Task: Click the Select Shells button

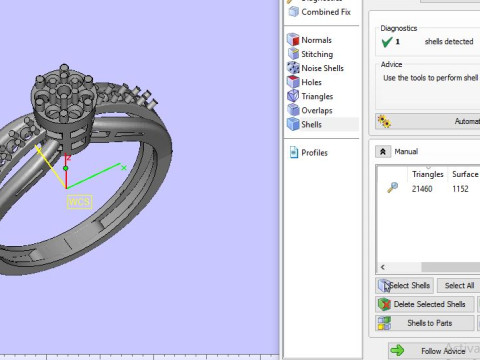Action: coord(404,285)
